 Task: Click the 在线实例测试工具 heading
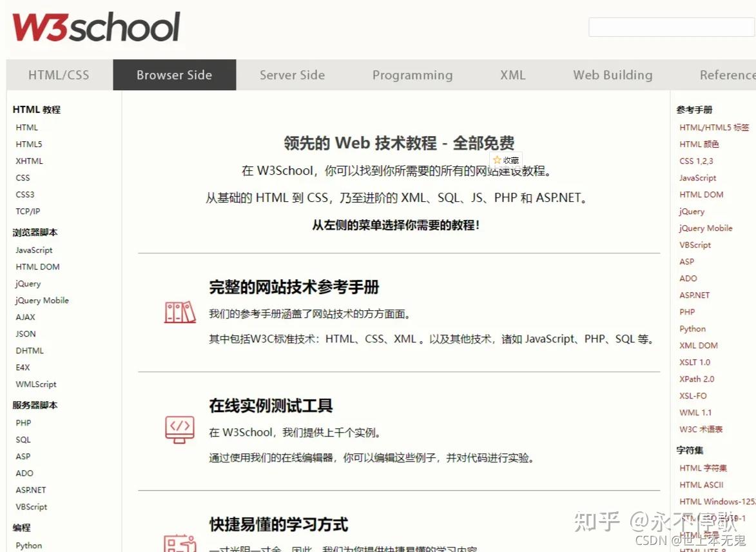(271, 406)
